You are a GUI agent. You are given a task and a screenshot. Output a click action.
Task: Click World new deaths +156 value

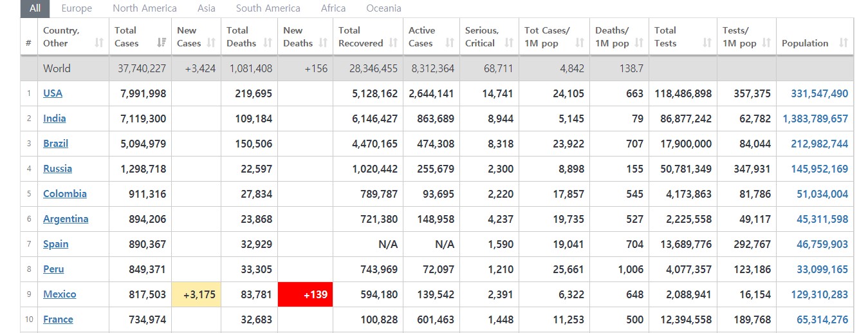tap(316, 68)
